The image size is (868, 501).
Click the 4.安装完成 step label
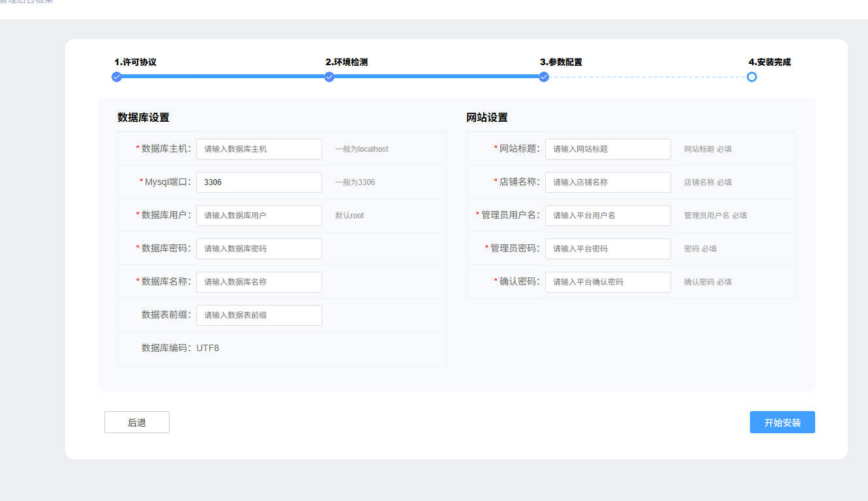tap(770, 63)
